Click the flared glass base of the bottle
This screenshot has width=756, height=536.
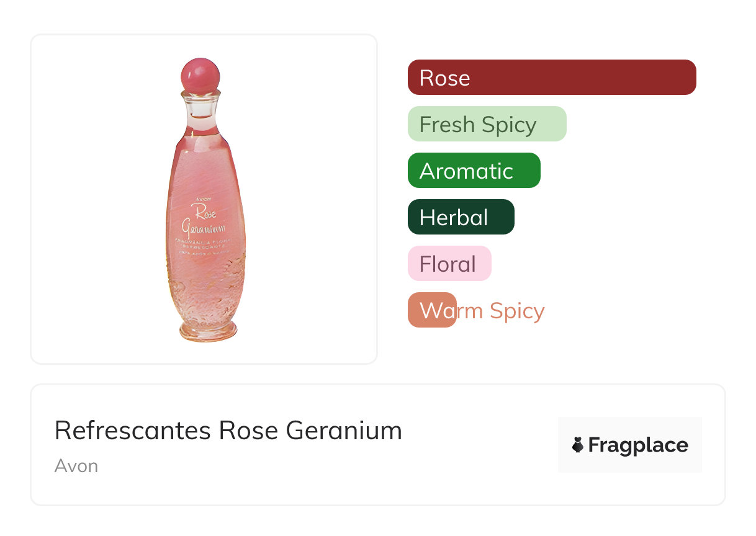pos(209,331)
